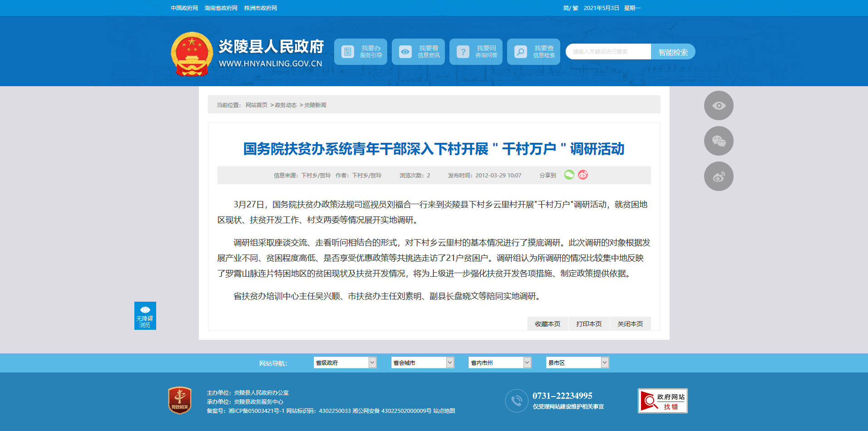
Task: Go to 政务动态 in breadcrumb
Action: 286,105
